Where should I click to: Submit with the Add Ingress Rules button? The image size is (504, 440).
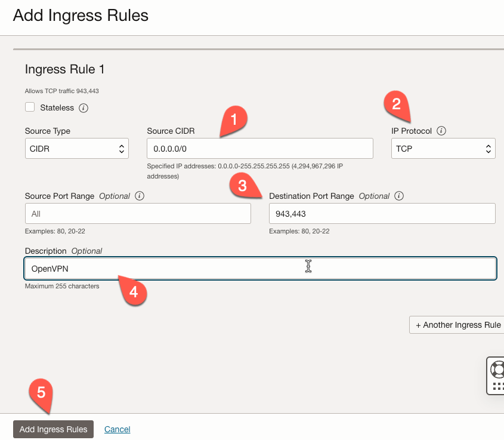click(53, 429)
